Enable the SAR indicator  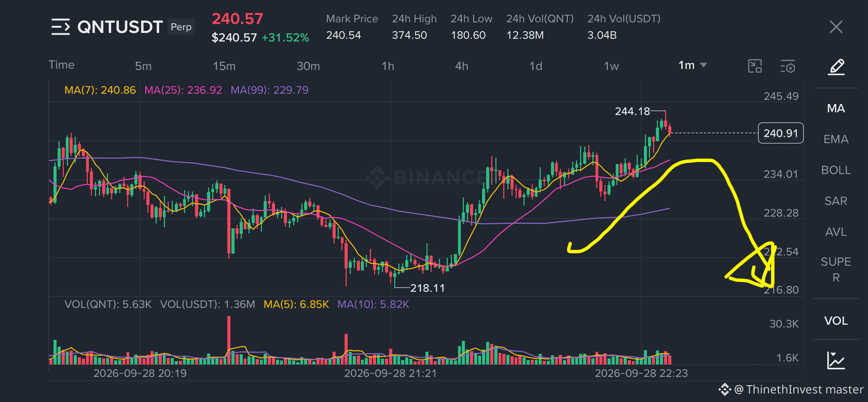[836, 201]
